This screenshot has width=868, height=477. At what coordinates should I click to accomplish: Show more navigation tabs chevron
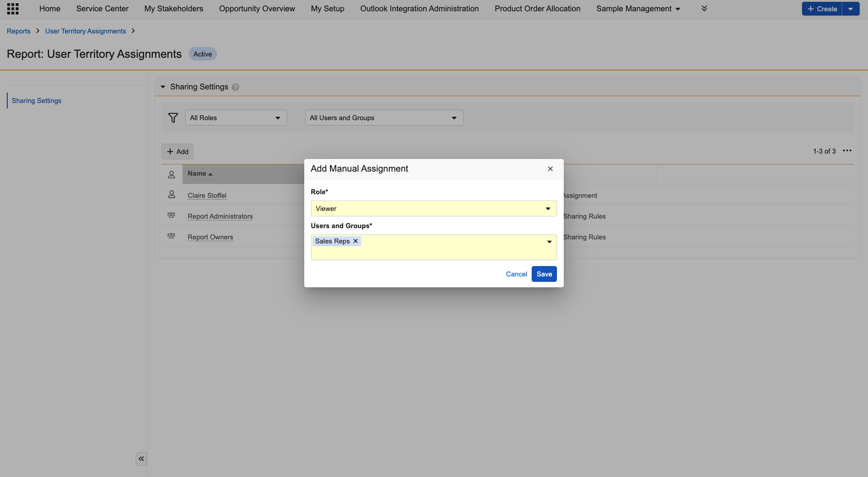tap(704, 9)
